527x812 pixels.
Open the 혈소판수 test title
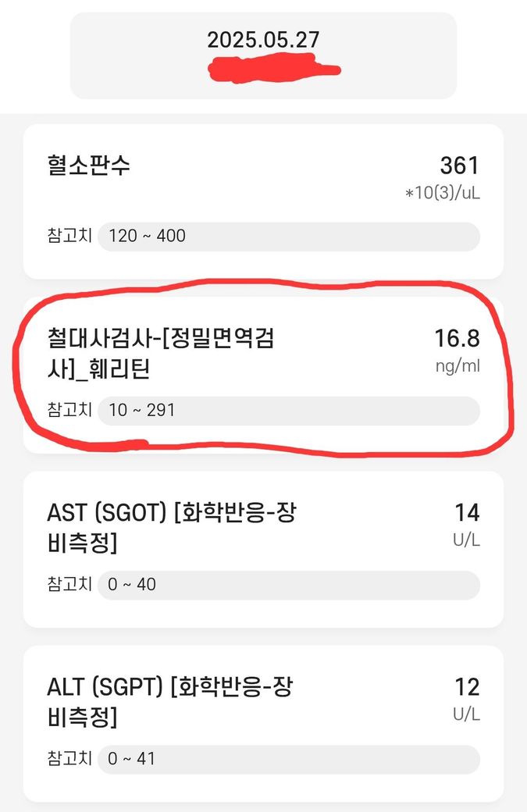(x=89, y=166)
